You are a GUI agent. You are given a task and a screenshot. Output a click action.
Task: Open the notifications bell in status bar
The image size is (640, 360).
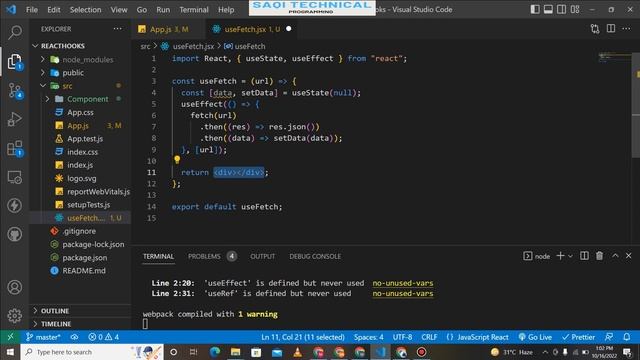pyautogui.click(x=627, y=337)
